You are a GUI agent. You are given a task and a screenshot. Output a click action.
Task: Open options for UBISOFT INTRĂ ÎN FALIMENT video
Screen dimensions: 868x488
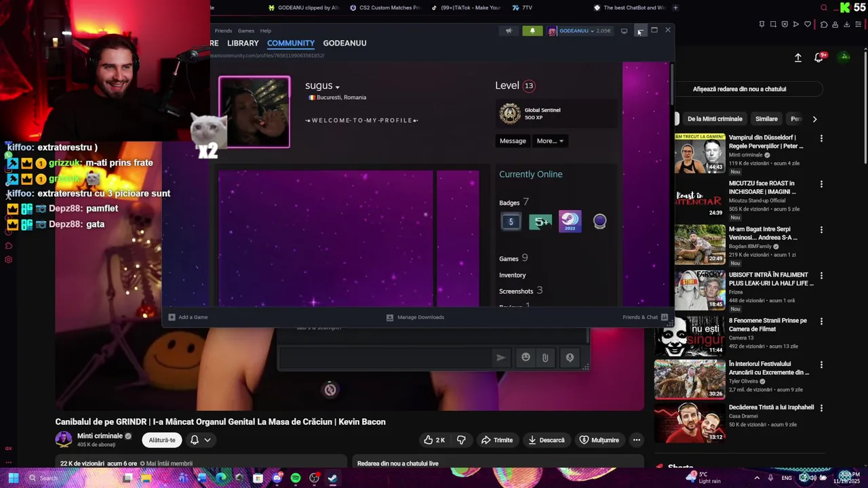coord(821,276)
